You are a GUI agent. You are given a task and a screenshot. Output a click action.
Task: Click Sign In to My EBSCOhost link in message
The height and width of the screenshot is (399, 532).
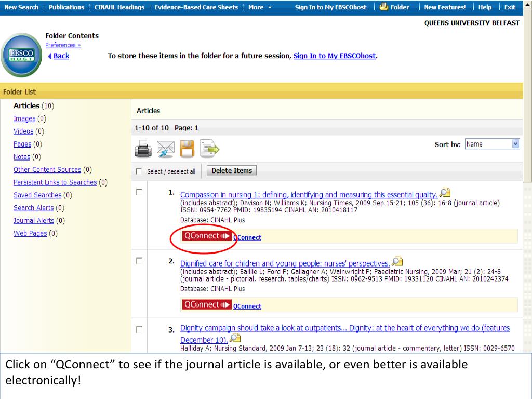click(x=335, y=56)
